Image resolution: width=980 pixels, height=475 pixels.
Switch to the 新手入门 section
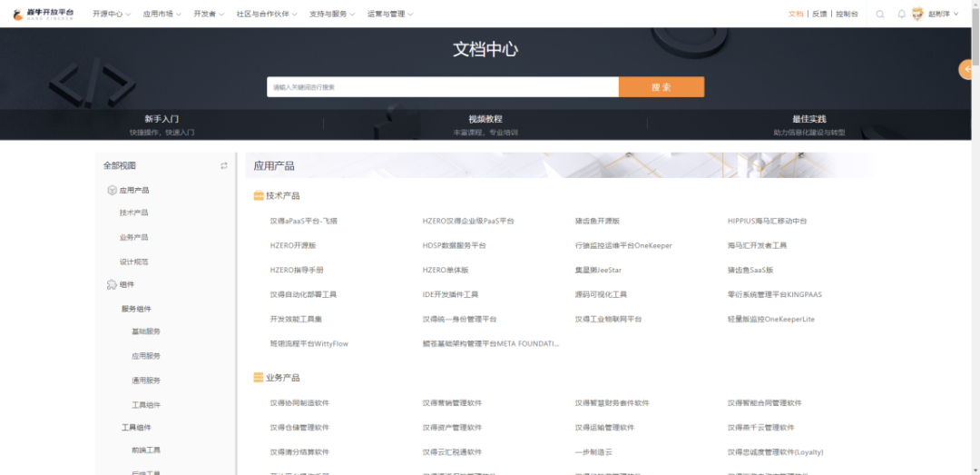(x=162, y=125)
